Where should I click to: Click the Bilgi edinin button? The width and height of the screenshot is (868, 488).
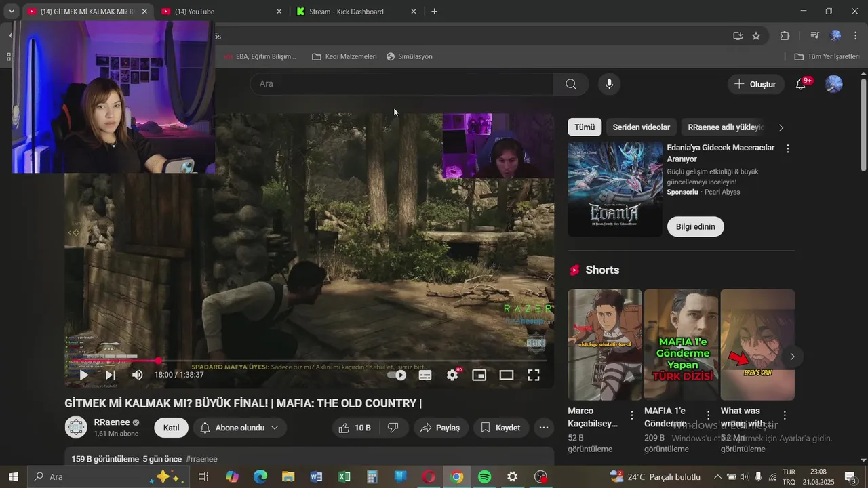point(696,226)
